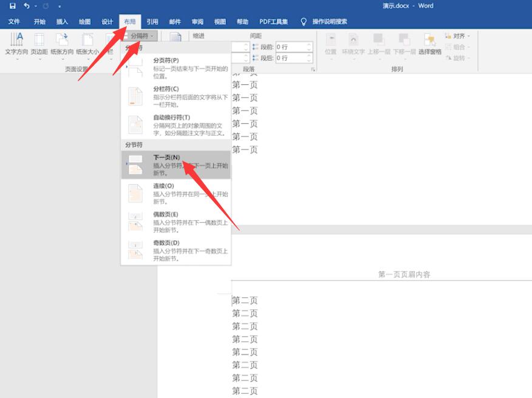Expand the 纸张大小 dropdown arrow
This screenshot has height=398, width=532.
coord(87,59)
